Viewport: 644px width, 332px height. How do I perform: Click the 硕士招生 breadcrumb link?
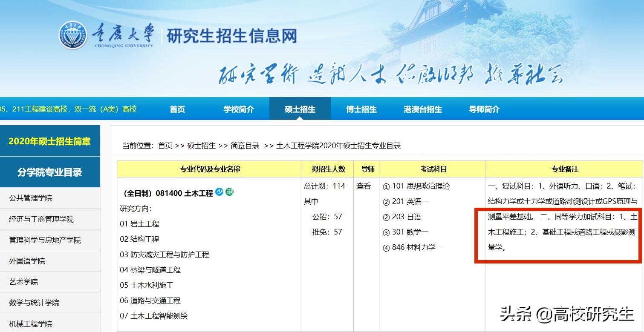pos(202,146)
